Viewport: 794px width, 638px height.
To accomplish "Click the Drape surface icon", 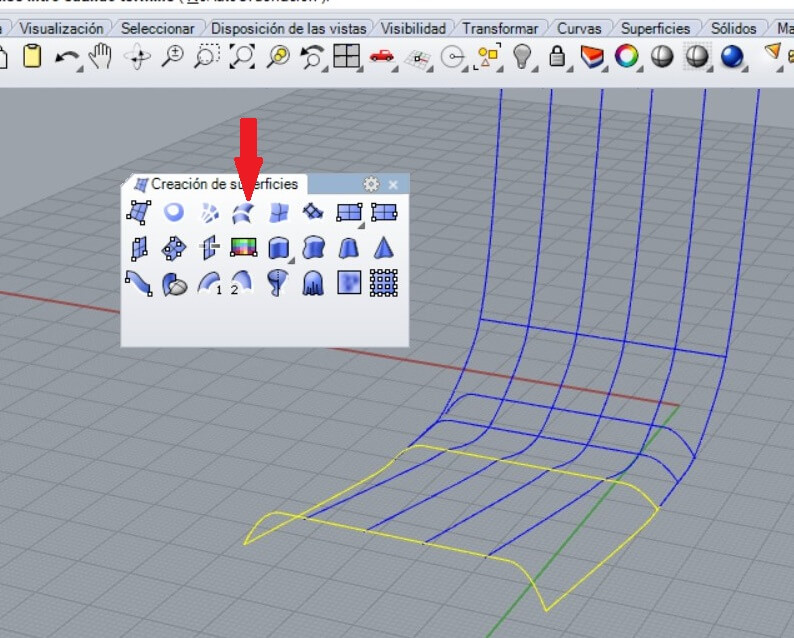I will (x=313, y=283).
